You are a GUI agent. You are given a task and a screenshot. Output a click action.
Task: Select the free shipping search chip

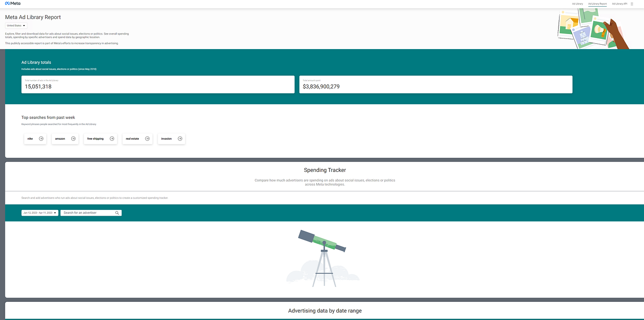[100, 138]
